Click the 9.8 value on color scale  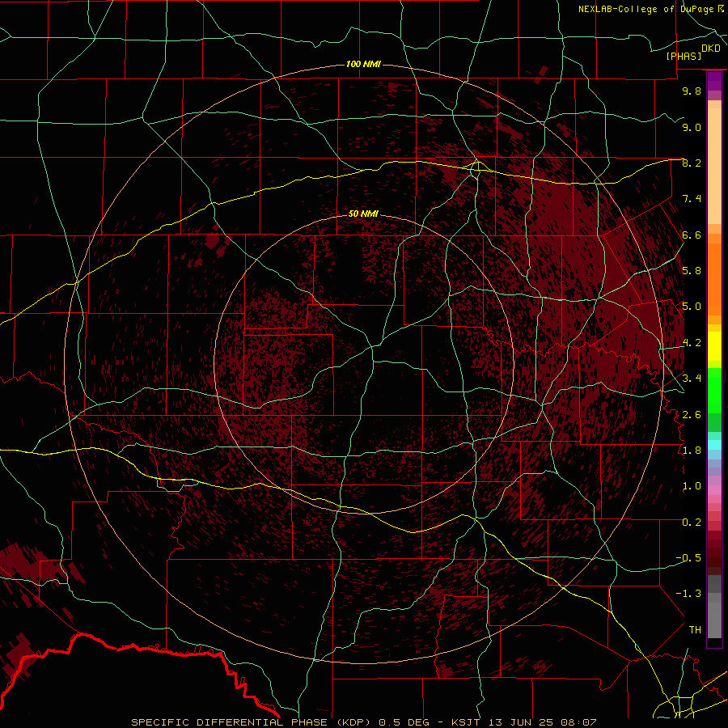692,91
